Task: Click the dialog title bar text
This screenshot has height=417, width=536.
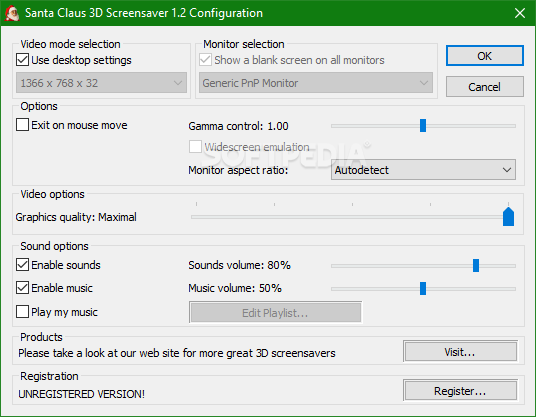Action: click(144, 13)
